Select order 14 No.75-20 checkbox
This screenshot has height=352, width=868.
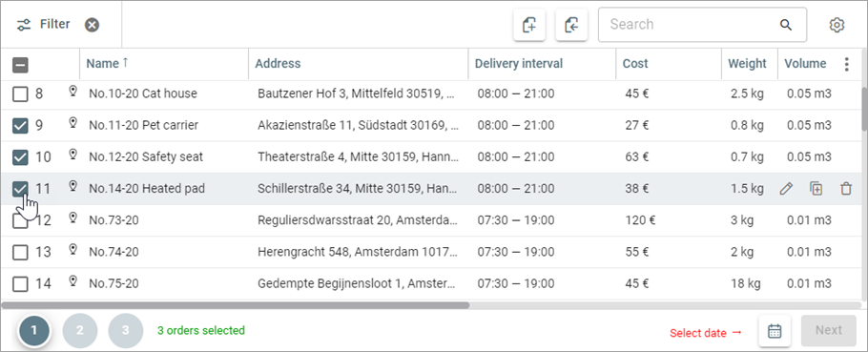click(x=20, y=284)
